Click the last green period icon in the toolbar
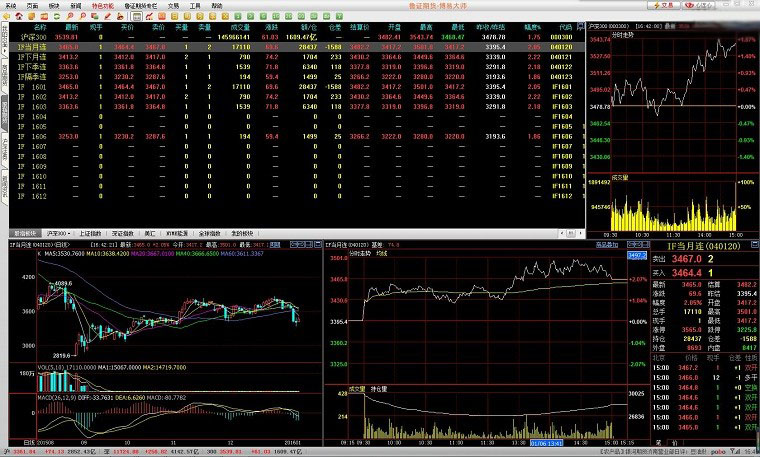This screenshot has width=760, height=457. (x=339, y=16)
